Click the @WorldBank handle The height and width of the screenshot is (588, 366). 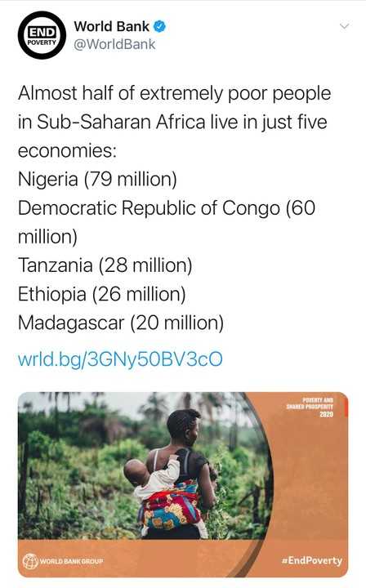[x=114, y=44]
